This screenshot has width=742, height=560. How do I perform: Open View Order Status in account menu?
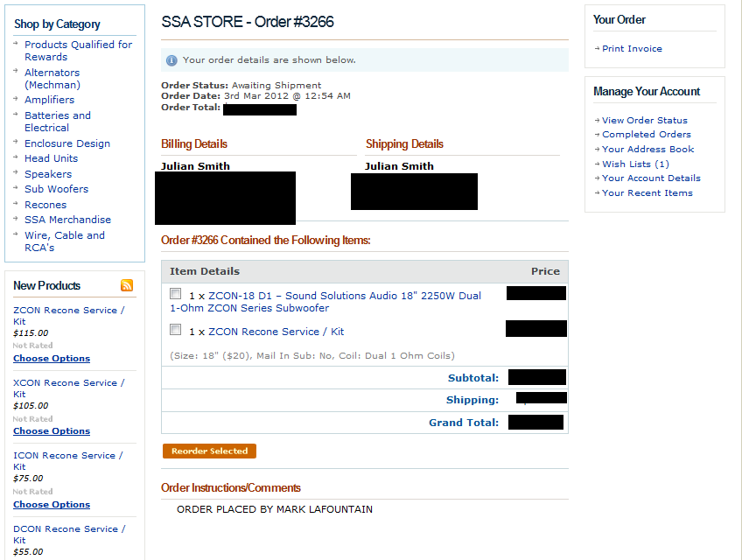point(644,121)
